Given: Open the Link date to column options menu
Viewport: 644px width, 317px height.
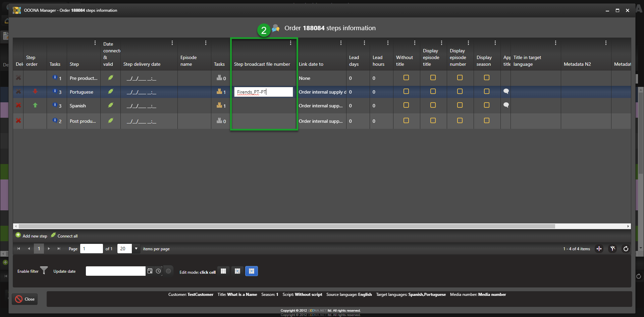Looking at the screenshot, I should coord(341,43).
